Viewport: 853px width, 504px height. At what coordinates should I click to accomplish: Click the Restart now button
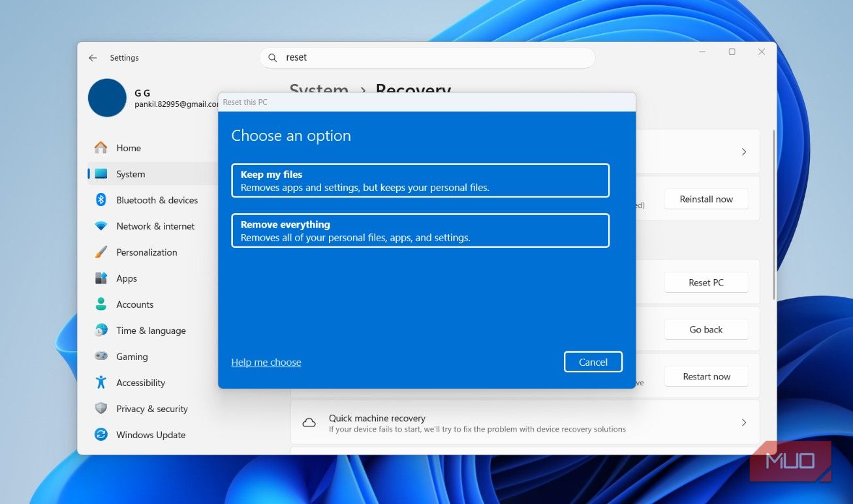(706, 376)
